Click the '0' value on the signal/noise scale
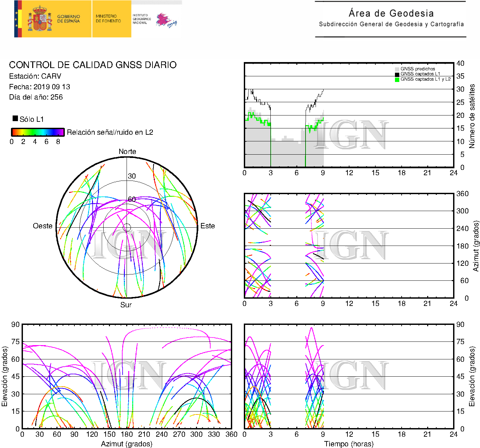Image resolution: width=480 pixels, height=448 pixels. [12, 142]
